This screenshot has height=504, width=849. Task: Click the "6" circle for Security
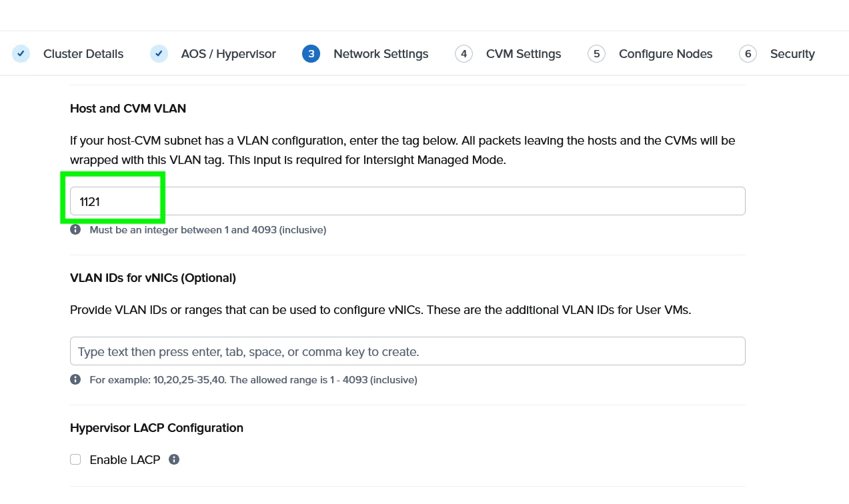pos(748,53)
